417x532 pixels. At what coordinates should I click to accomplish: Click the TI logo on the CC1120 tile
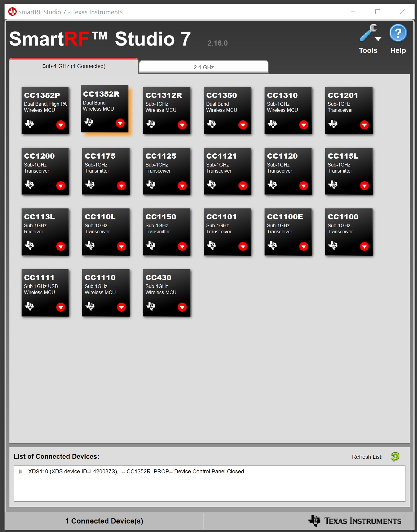272,184
